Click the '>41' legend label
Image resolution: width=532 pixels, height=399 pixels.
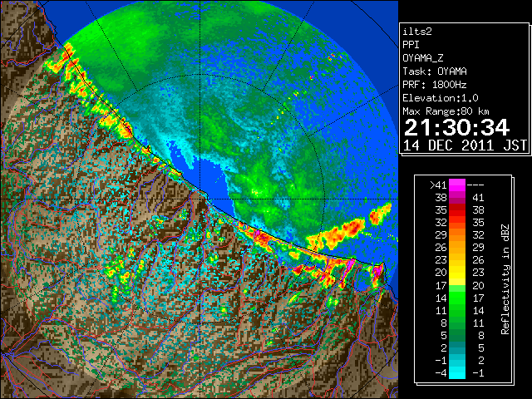pyautogui.click(x=438, y=185)
